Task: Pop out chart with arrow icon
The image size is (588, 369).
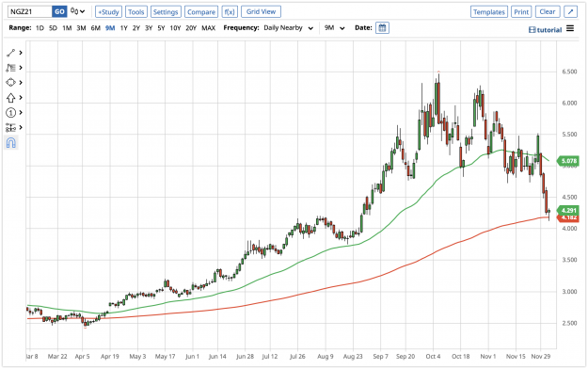Action: coord(570,11)
